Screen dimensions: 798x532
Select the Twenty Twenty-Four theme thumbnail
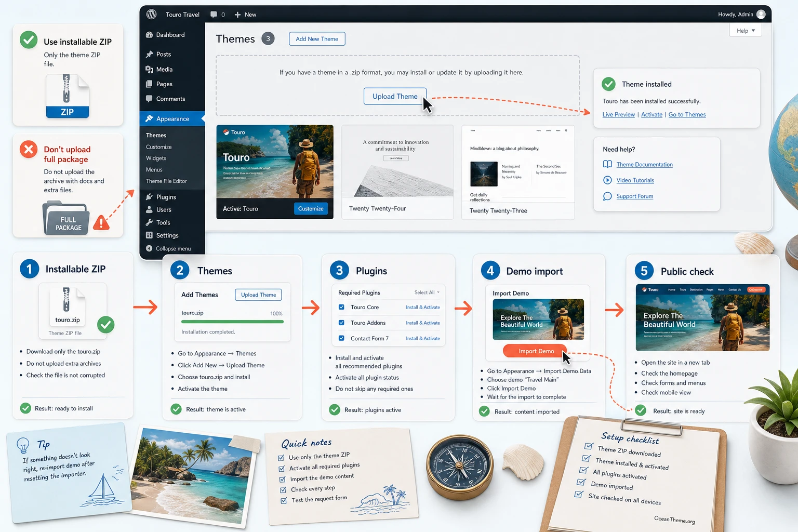click(x=397, y=161)
